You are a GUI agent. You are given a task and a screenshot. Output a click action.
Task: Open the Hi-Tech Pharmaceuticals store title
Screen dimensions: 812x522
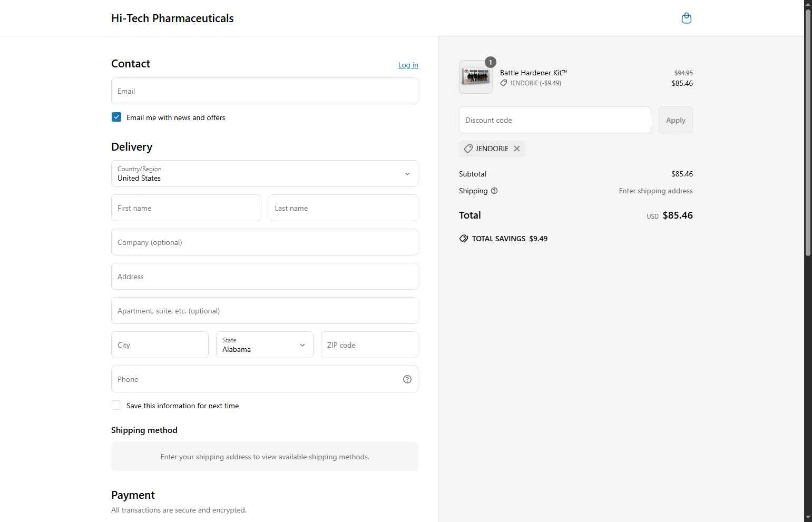point(172,18)
